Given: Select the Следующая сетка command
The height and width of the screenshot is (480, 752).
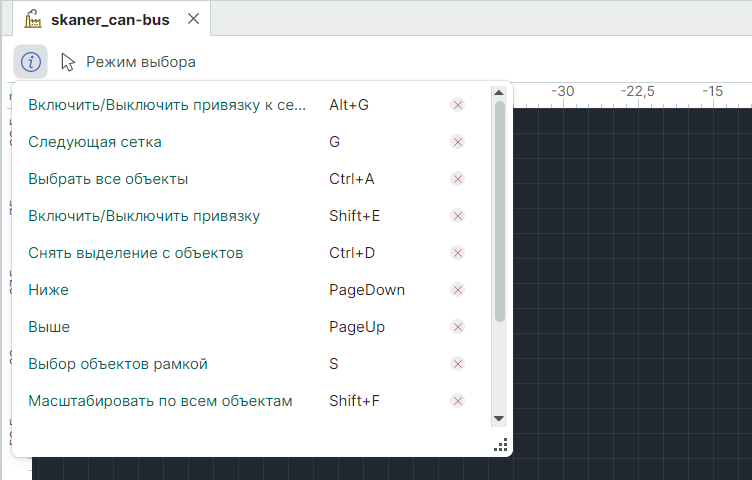Looking at the screenshot, I should (95, 142).
